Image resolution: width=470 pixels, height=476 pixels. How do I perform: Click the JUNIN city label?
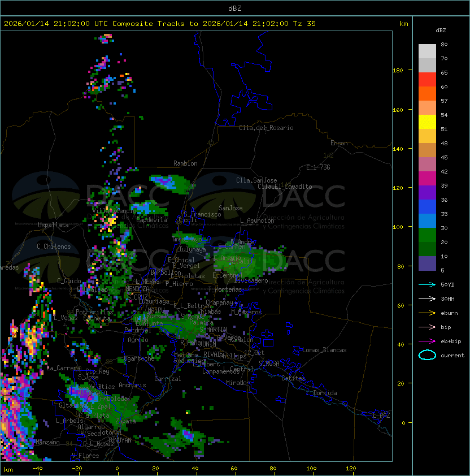point(207,344)
